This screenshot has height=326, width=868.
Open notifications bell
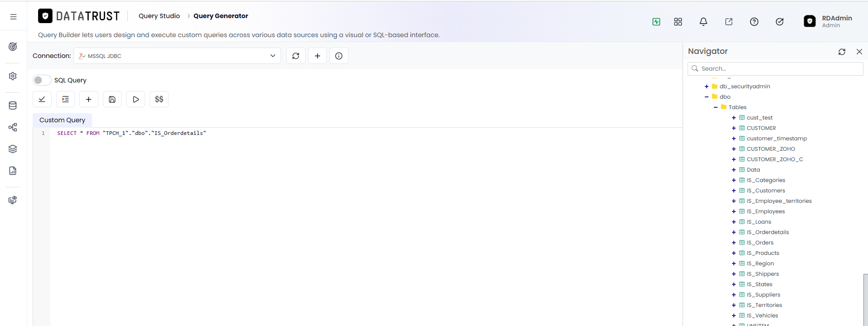[703, 22]
